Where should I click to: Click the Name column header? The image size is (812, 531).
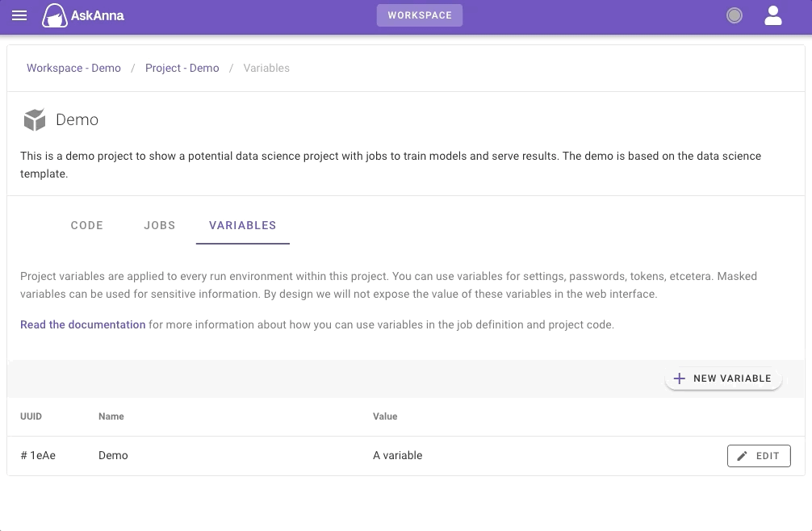point(111,416)
